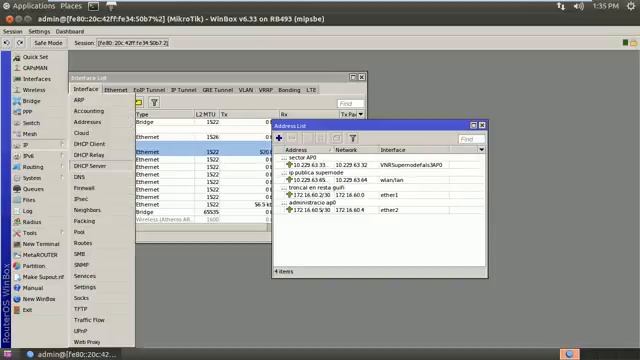This screenshot has height=360, width=640.
Task: Open Interfaces in the left sidebar
Action: (x=37, y=79)
